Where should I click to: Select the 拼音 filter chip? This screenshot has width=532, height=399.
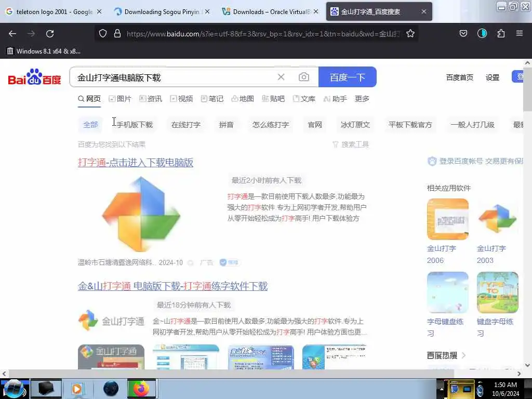point(227,125)
